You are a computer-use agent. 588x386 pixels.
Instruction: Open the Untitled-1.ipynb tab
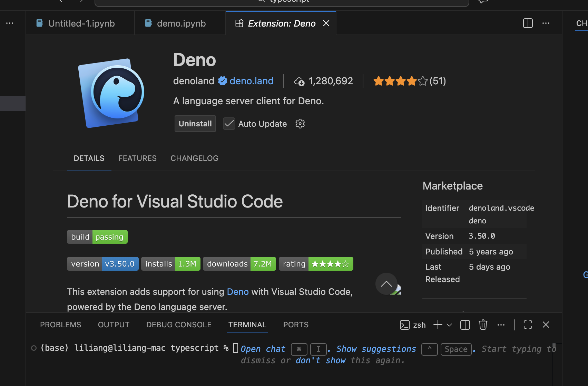pyautogui.click(x=80, y=23)
